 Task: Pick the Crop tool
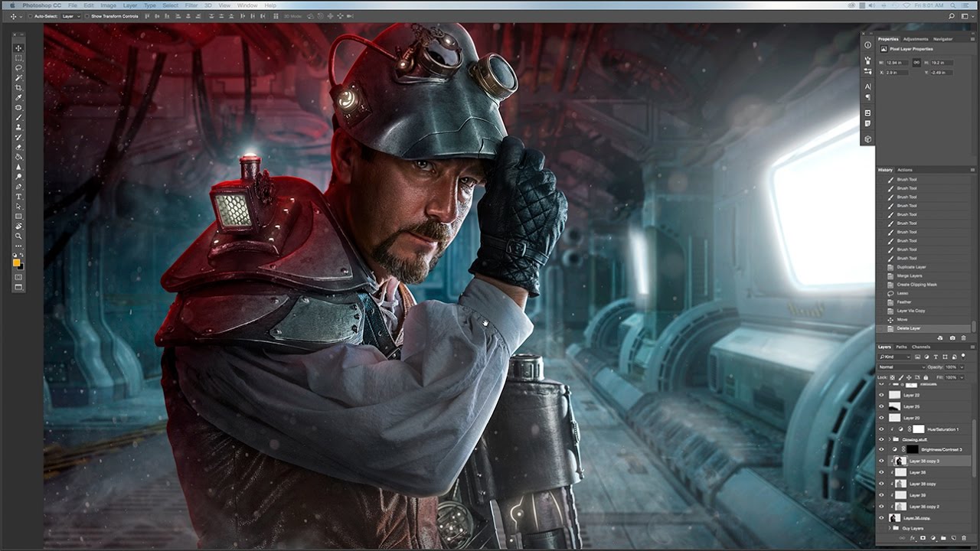[18, 88]
